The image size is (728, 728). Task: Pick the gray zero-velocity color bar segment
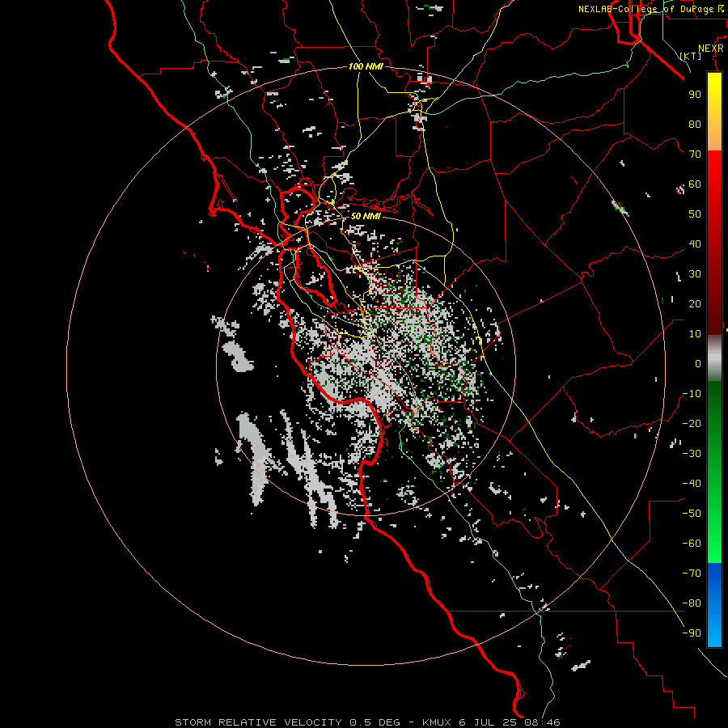tap(714, 358)
